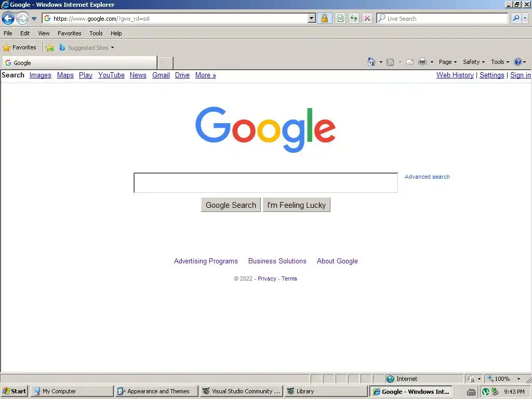Click the Google logo image

(x=265, y=129)
